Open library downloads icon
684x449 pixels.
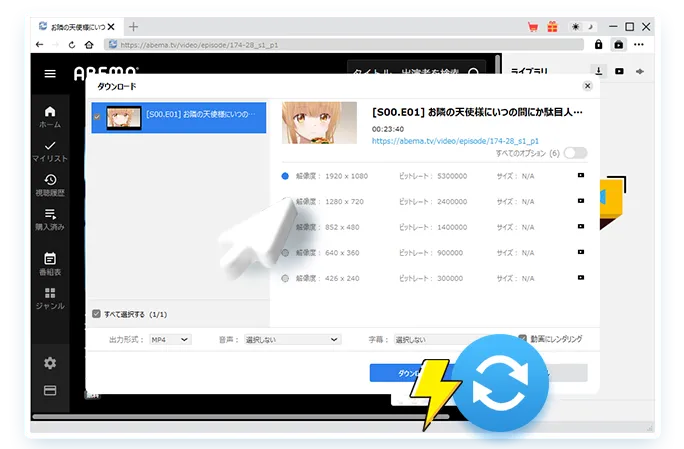tap(599, 71)
